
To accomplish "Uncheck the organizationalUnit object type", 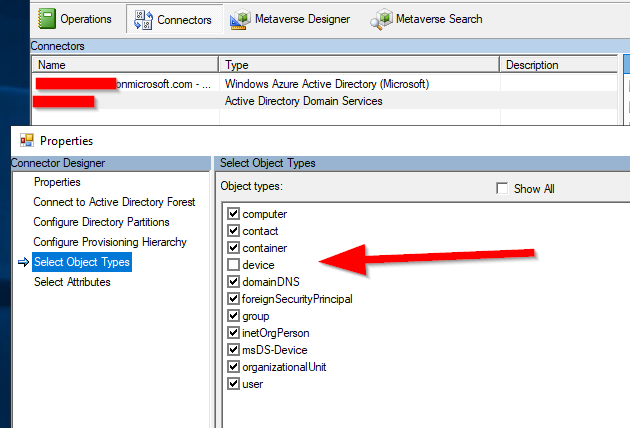I will pyautogui.click(x=233, y=367).
